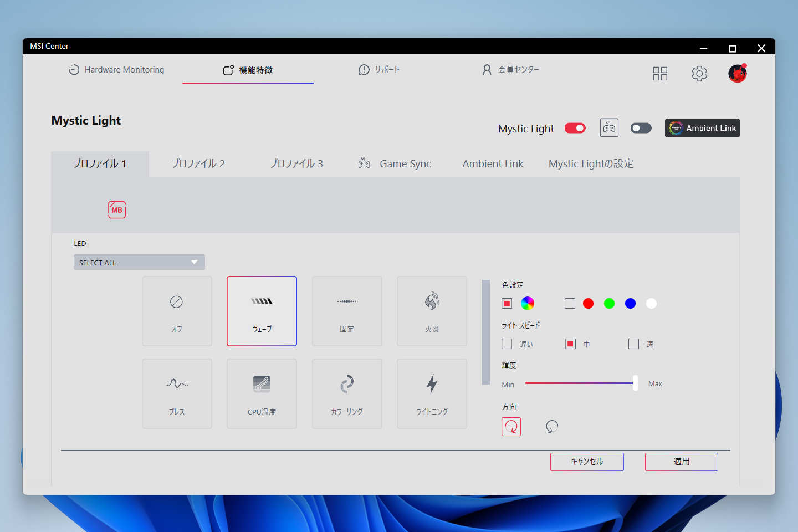Viewport: 798px width, 532px height.
Task: Select the ウェーブ (Wave) lighting effect
Action: pyautogui.click(x=262, y=311)
